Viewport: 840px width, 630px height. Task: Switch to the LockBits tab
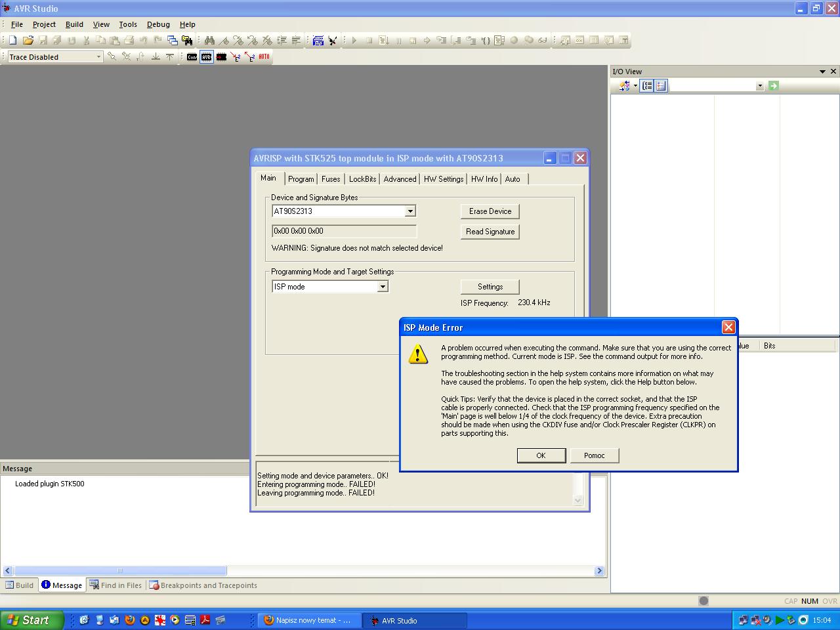click(362, 179)
